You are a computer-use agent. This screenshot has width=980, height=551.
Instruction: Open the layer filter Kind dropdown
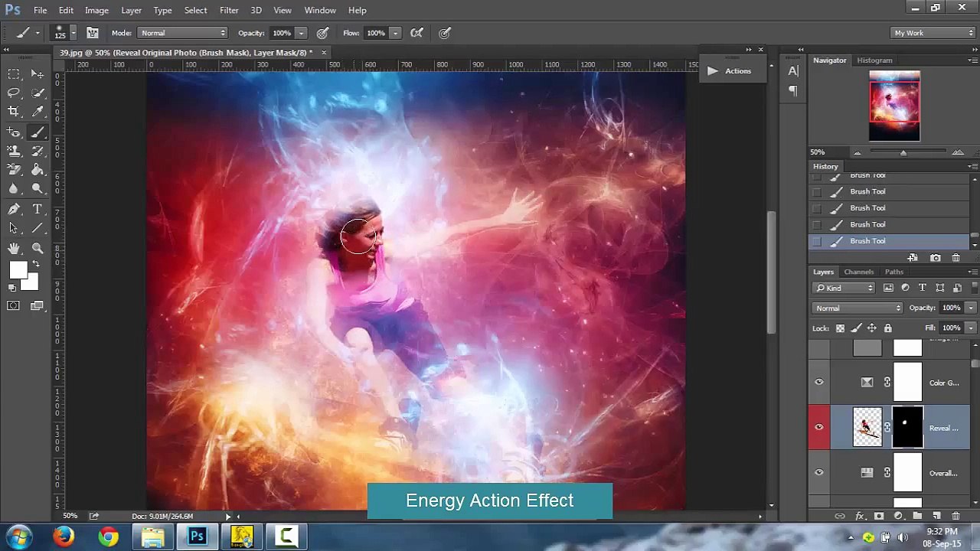pyautogui.click(x=844, y=288)
